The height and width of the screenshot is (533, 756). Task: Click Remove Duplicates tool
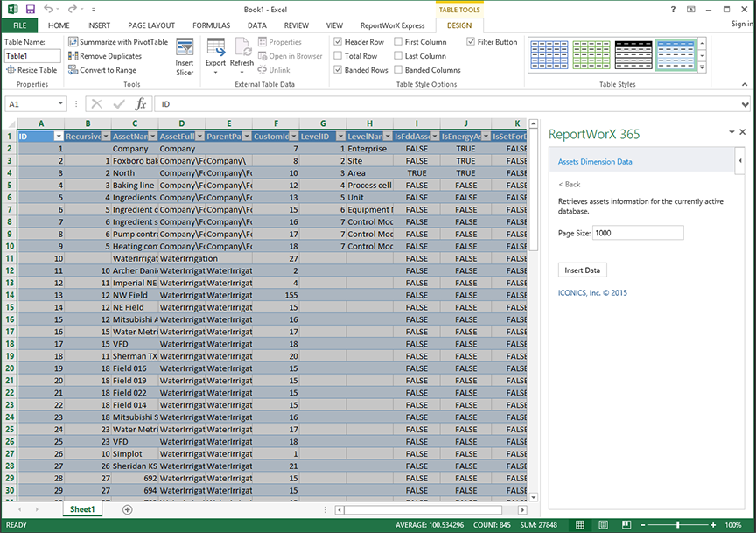coord(110,56)
